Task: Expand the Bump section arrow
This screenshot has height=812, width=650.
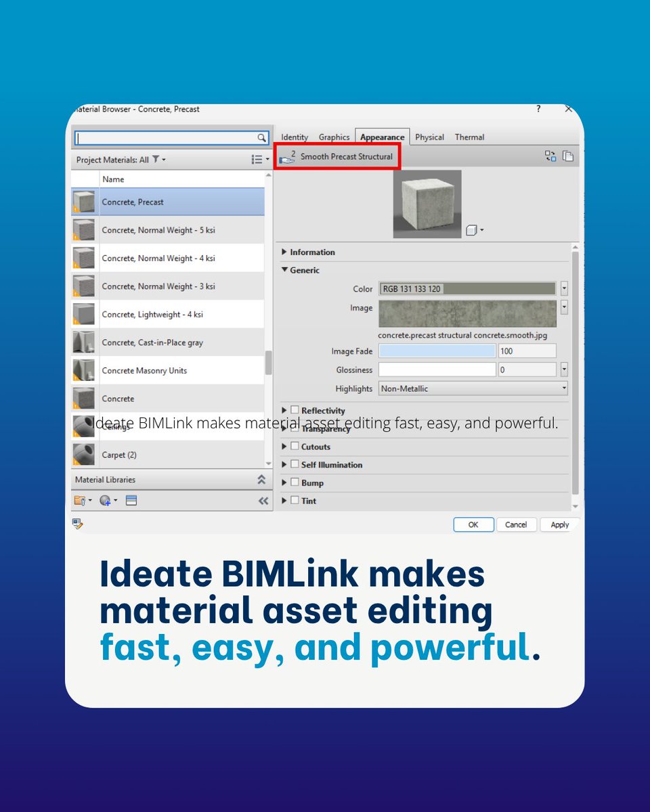Action: click(284, 483)
